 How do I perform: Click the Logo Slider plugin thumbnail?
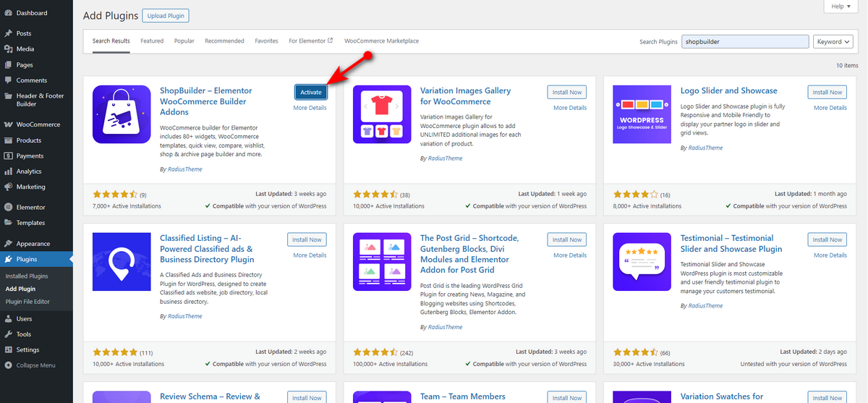pyautogui.click(x=642, y=114)
